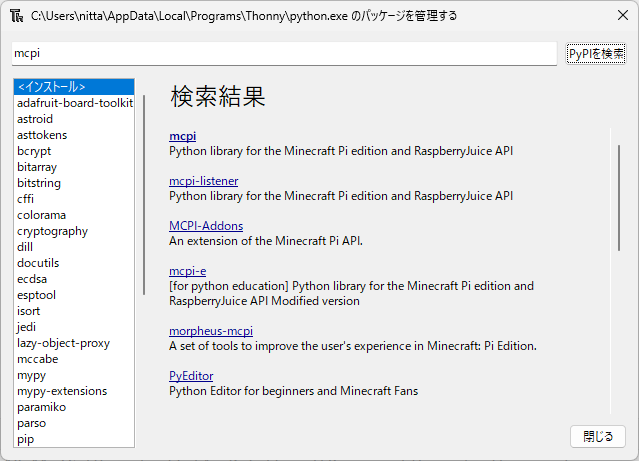Open the PyEditor package link
The height and width of the screenshot is (461, 639).
point(190,376)
